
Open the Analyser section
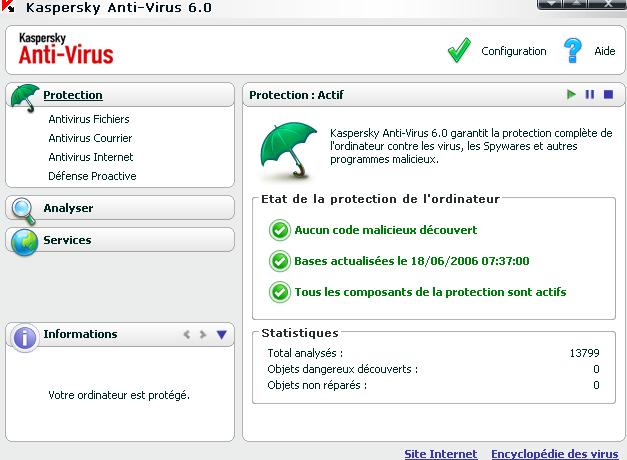[68, 208]
